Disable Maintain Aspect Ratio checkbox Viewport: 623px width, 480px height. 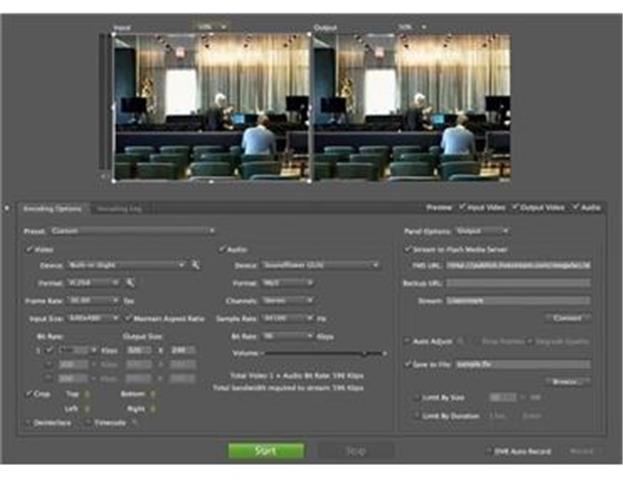pos(128,318)
